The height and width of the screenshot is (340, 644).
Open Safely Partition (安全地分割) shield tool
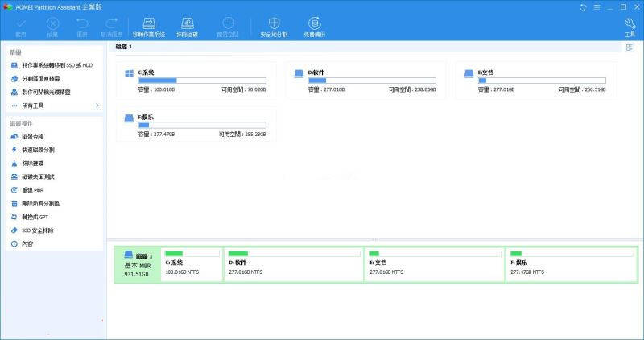coord(274,27)
